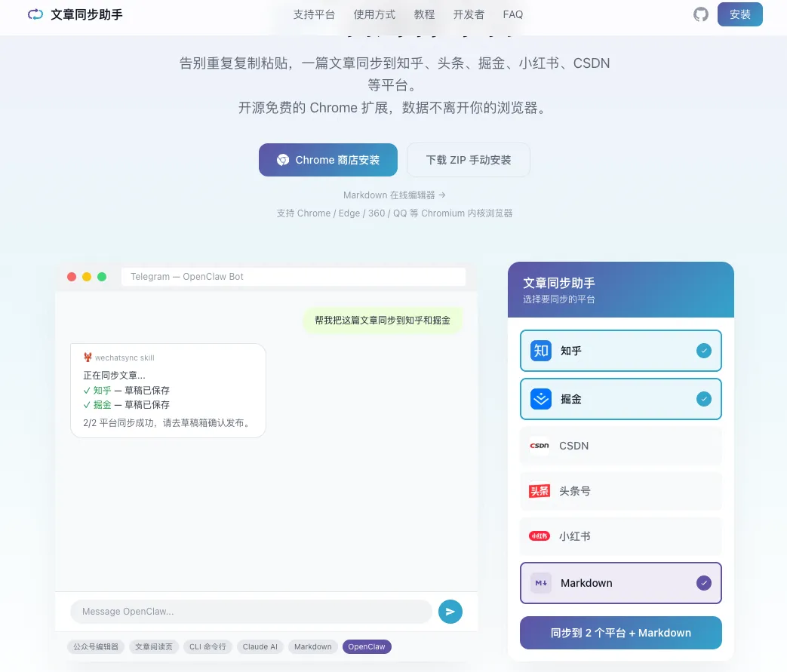Select the 小红书 platform row
Viewport: 787px width, 672px height.
coord(621,536)
